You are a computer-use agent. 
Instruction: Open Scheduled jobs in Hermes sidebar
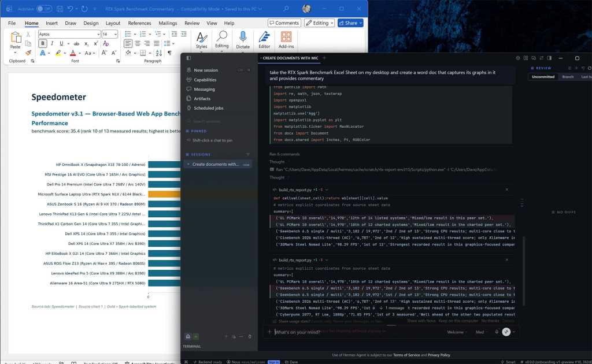click(208, 108)
